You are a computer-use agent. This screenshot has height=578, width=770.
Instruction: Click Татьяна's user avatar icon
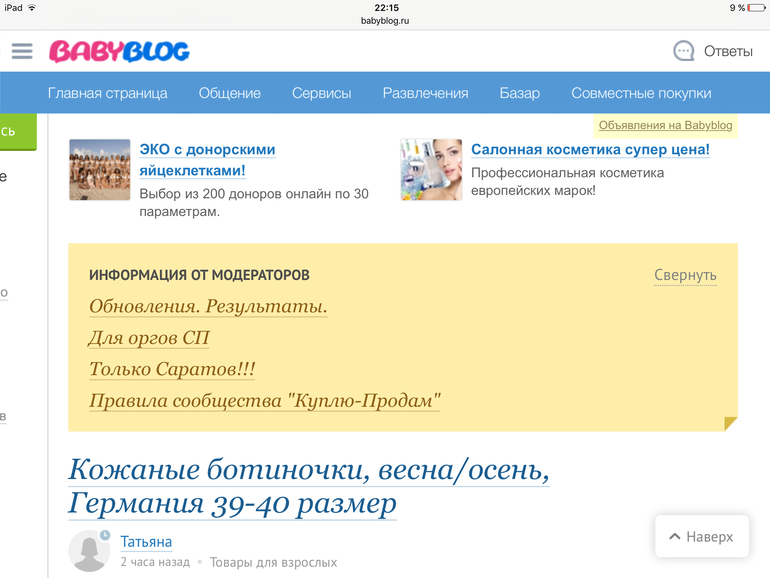coord(89,551)
